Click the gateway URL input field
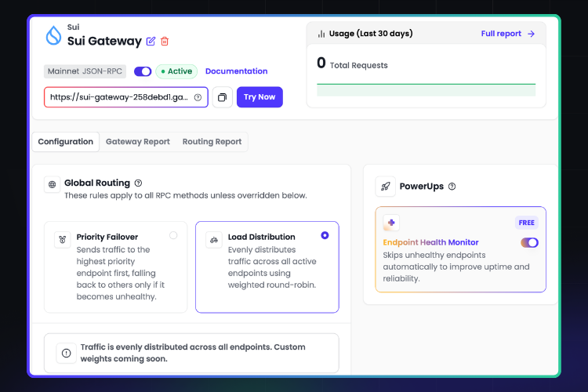Viewport: 588px width, 392px height. 126,97
